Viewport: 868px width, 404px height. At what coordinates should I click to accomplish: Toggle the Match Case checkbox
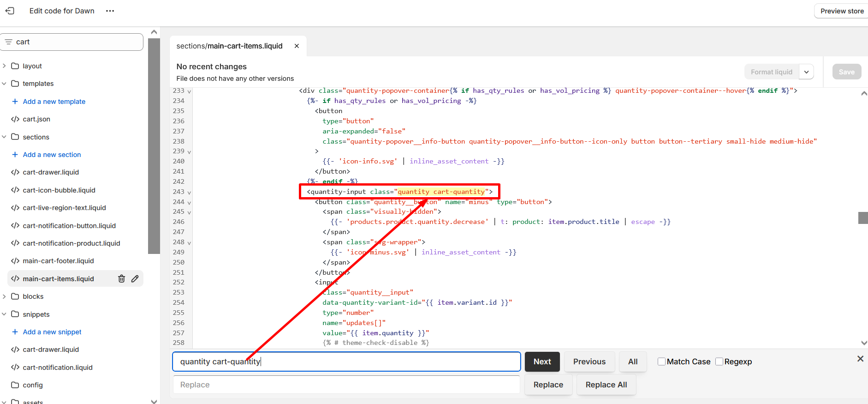pyautogui.click(x=661, y=362)
